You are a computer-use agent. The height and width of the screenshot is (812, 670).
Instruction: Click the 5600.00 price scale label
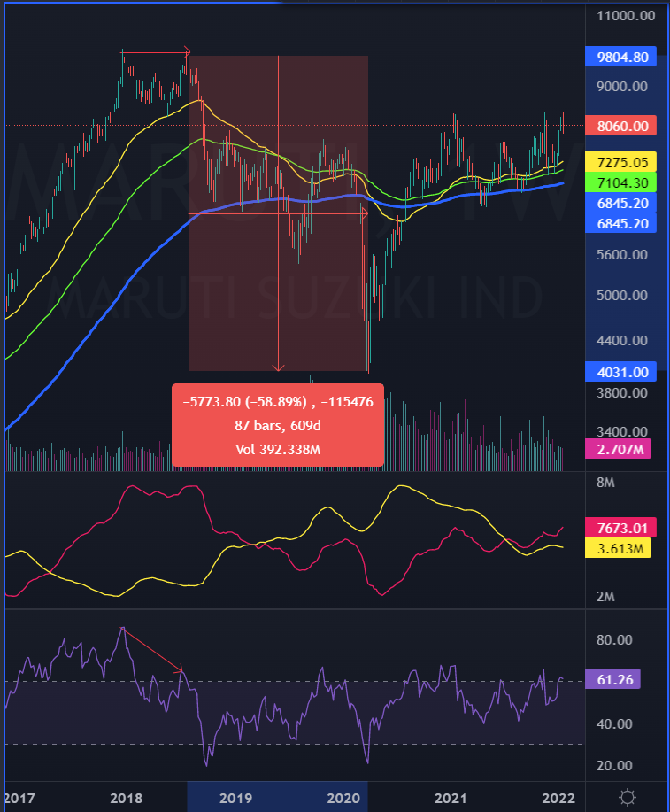click(622, 254)
